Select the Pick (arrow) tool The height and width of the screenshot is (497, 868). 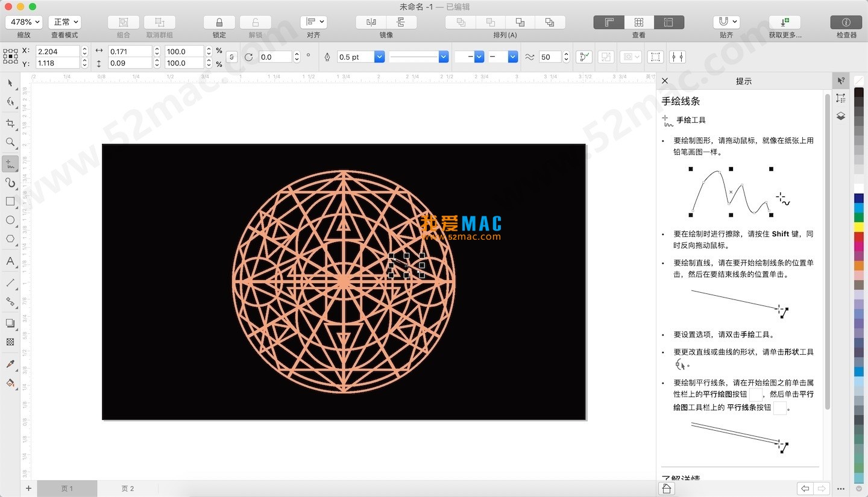tap(10, 83)
